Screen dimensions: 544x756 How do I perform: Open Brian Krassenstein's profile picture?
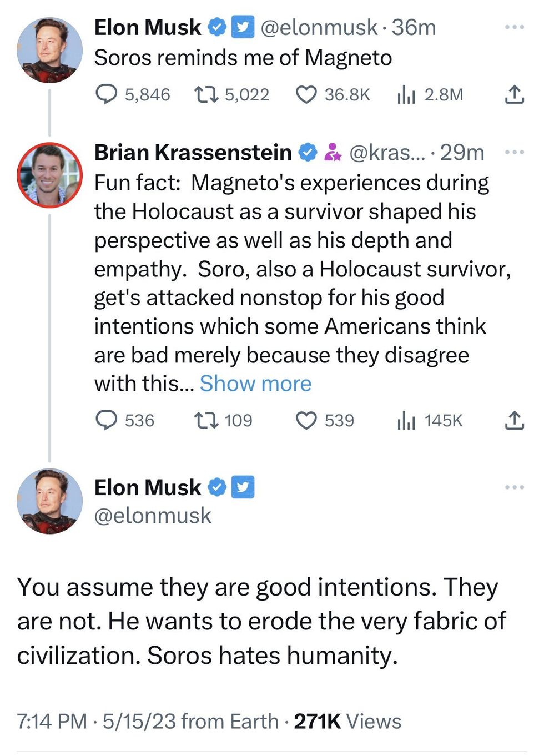coord(50,175)
